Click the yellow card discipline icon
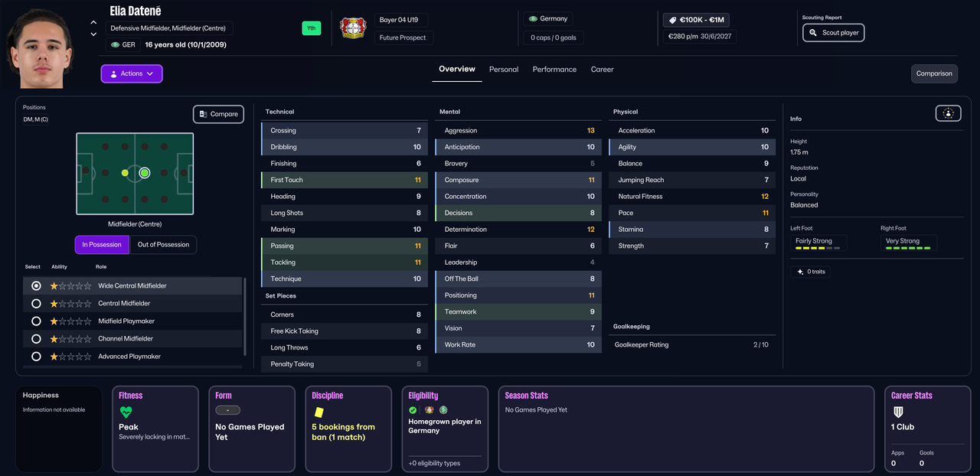Viewport: 980px width, 476px height. (x=318, y=412)
